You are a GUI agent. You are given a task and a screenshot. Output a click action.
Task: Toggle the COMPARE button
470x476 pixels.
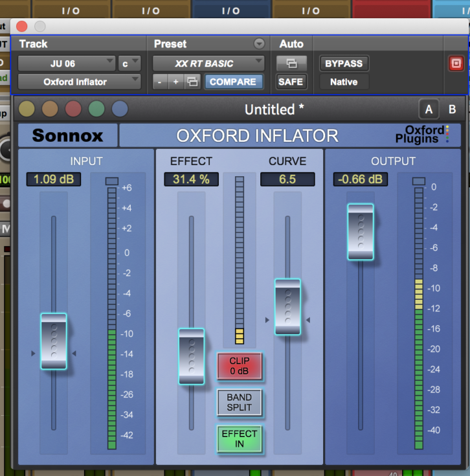[233, 82]
